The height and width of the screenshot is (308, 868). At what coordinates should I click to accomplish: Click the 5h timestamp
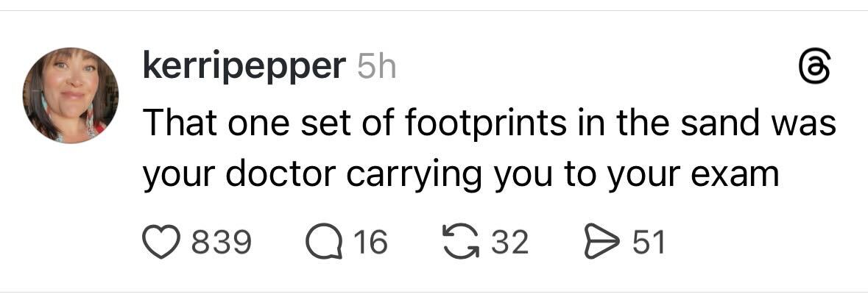click(375, 68)
